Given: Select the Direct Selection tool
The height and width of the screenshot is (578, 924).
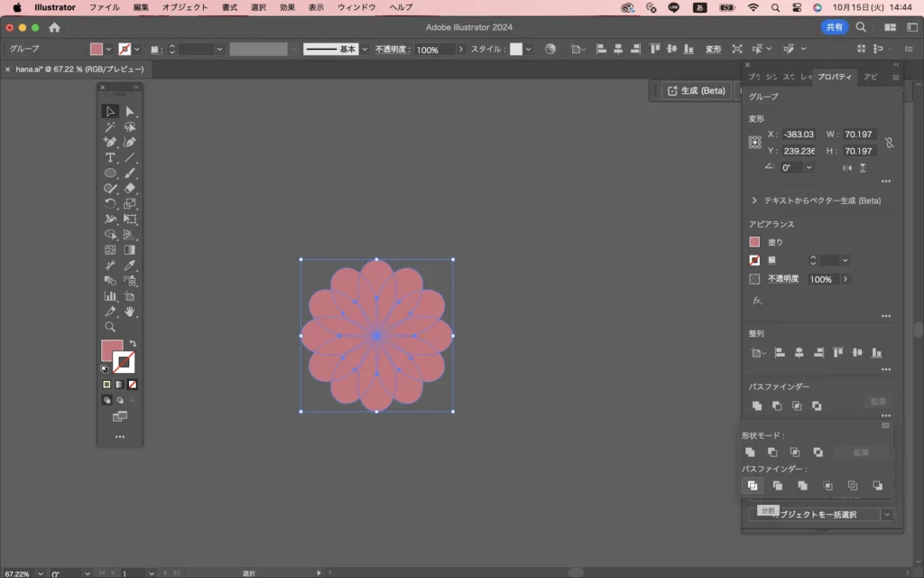Looking at the screenshot, I should (130, 112).
